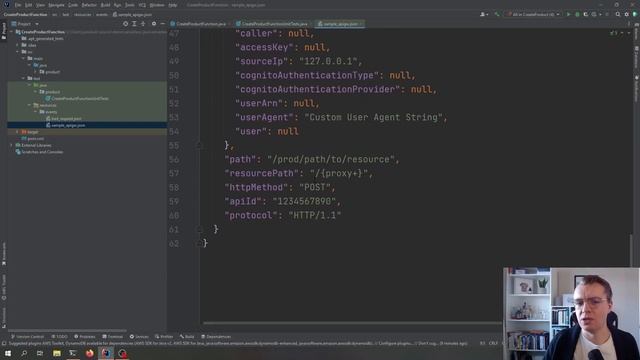The height and width of the screenshot is (360, 640).
Task: Select pom.xml in project tree
Action: coord(33,139)
